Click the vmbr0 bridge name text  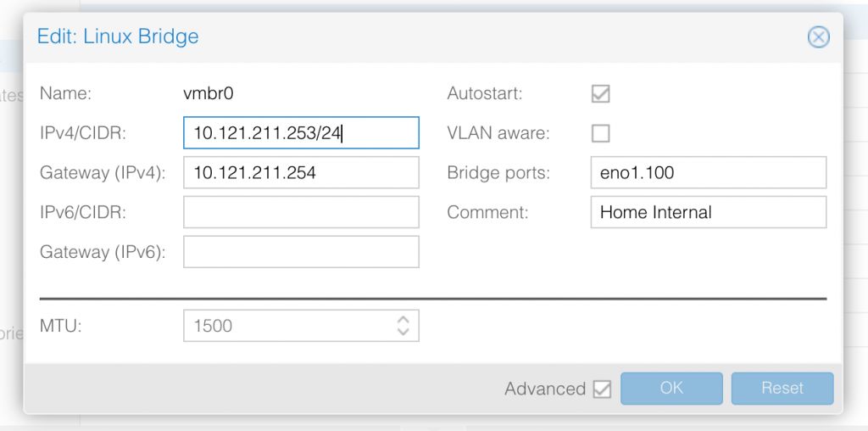coord(207,93)
